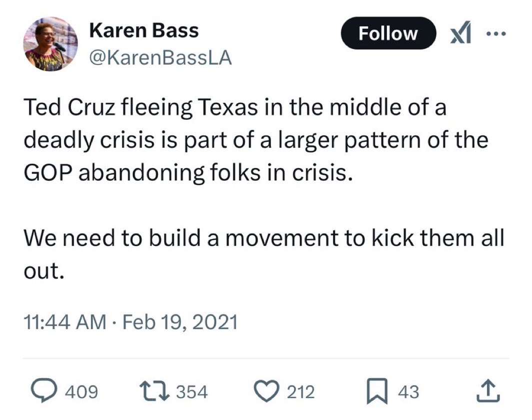Follow Karen Bass with the Follow button
This screenshot has width=532, height=420.
pos(387,33)
